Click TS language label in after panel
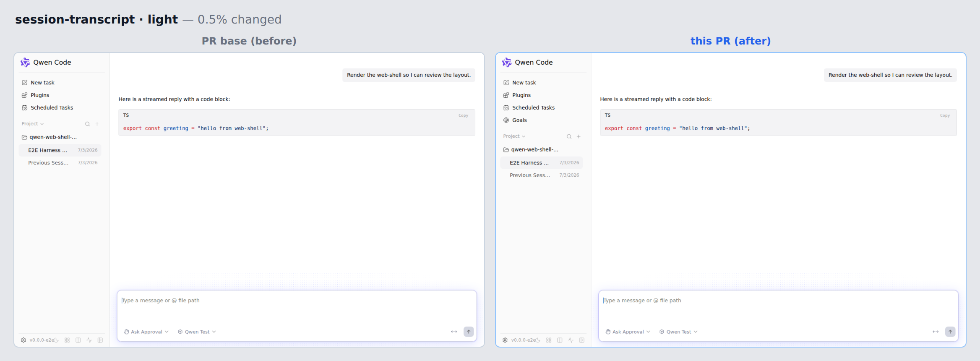 click(x=607, y=115)
